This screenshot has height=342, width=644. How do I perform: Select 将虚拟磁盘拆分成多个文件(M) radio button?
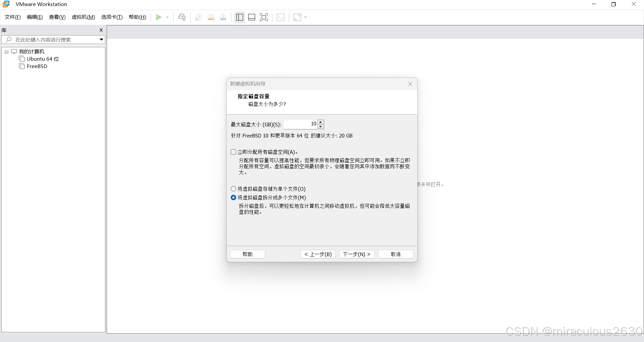coord(233,197)
